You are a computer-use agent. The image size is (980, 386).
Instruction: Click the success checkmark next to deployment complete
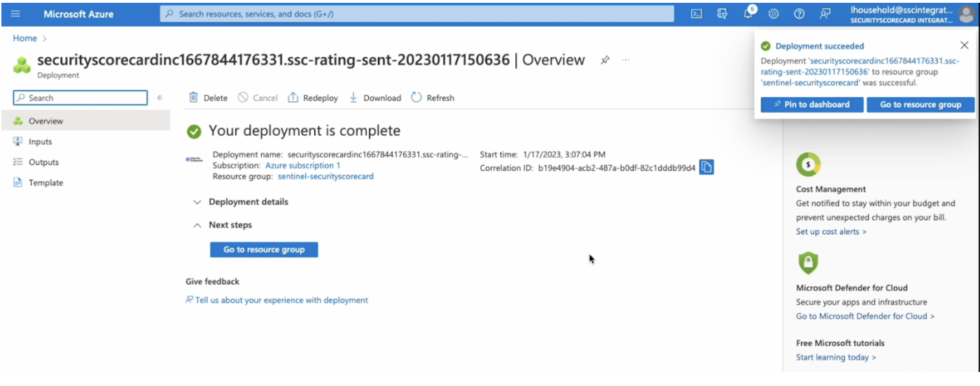[x=195, y=131]
